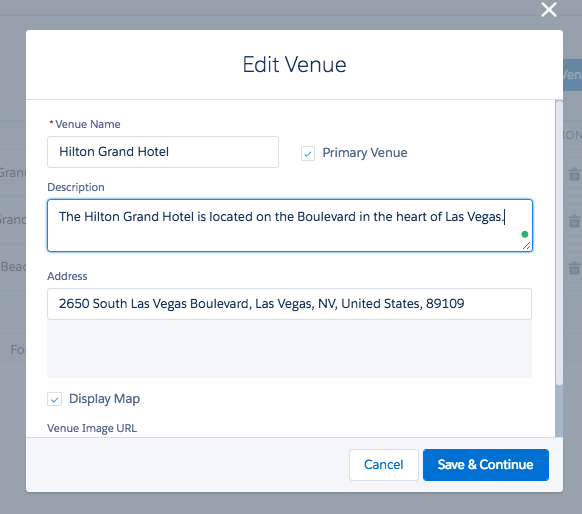The height and width of the screenshot is (514, 582).
Task: Click the Address input field
Action: (289, 304)
